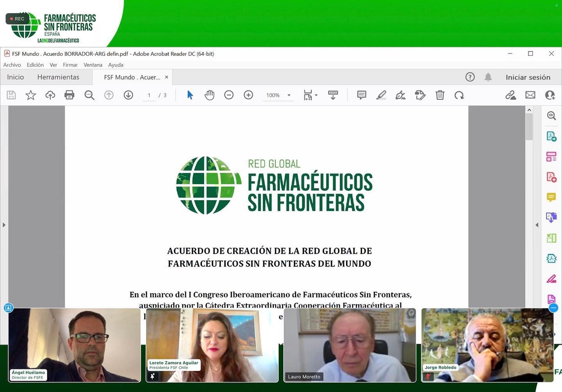This screenshot has width=562, height=392.
Task: Go to previous page arrow
Action: point(109,95)
